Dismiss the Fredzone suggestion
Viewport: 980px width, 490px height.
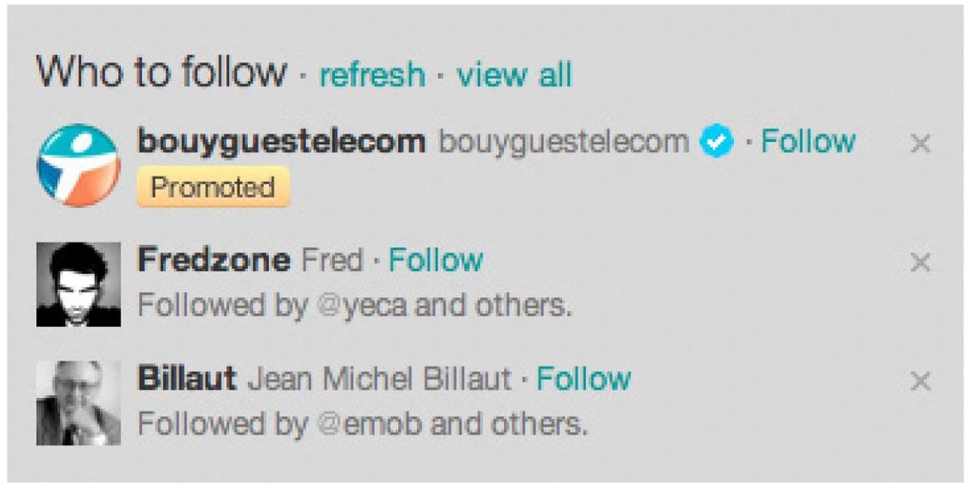pyautogui.click(x=919, y=262)
